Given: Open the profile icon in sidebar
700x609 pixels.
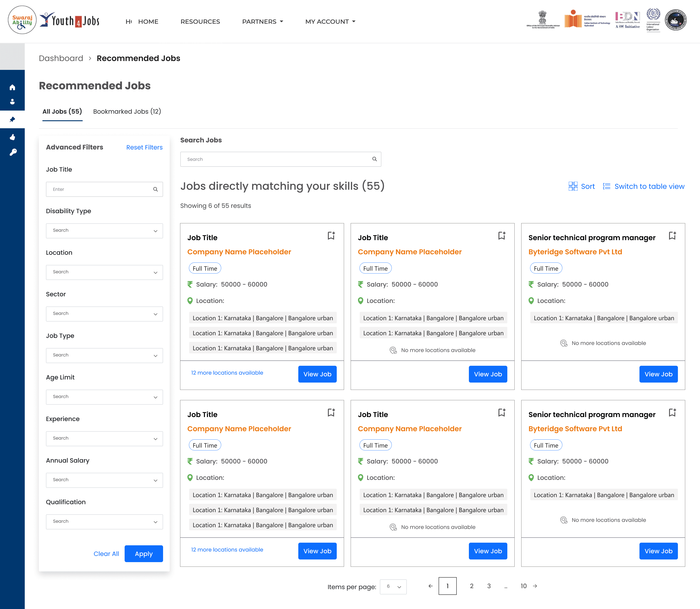Looking at the screenshot, I should [12, 102].
